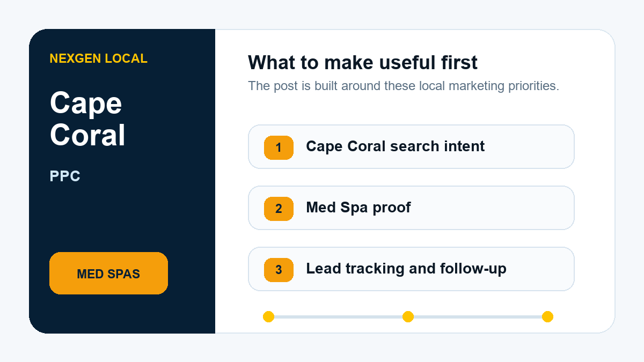Click the number 2 orange badge
Screen dimensions: 644x362
[x=279, y=209]
